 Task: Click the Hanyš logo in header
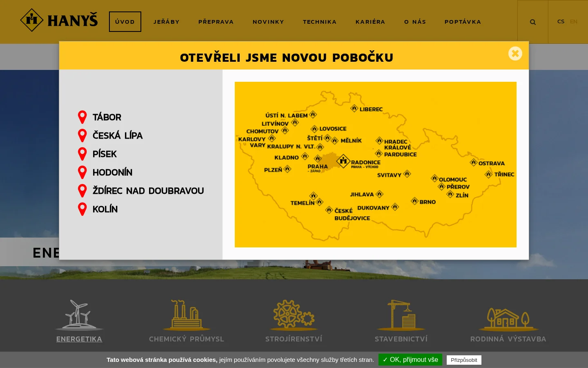point(59,20)
